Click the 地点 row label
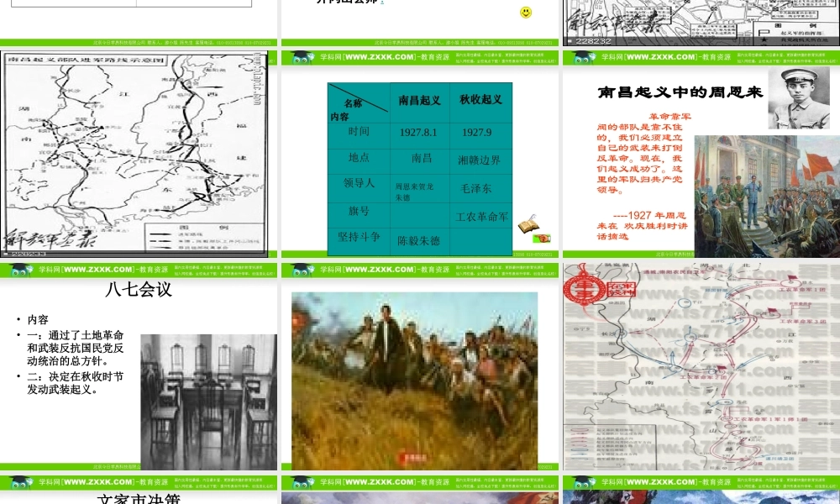Screen dimensions: 840x504 point(359,157)
